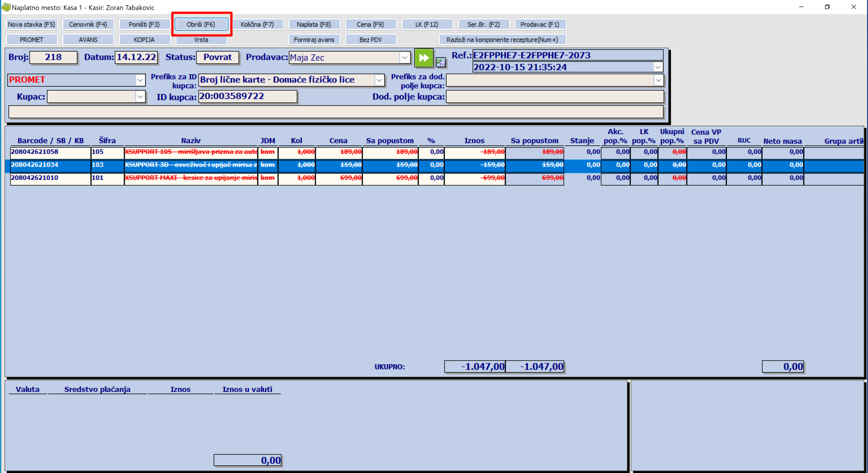Screen dimensions: 868x473
Task: Open Naplata (F8)
Action: (x=314, y=24)
